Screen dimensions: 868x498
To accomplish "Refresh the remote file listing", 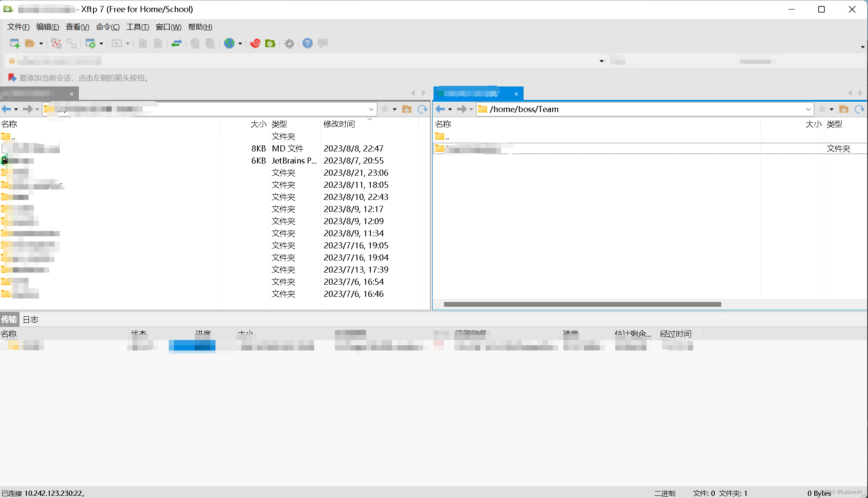I will coord(859,109).
